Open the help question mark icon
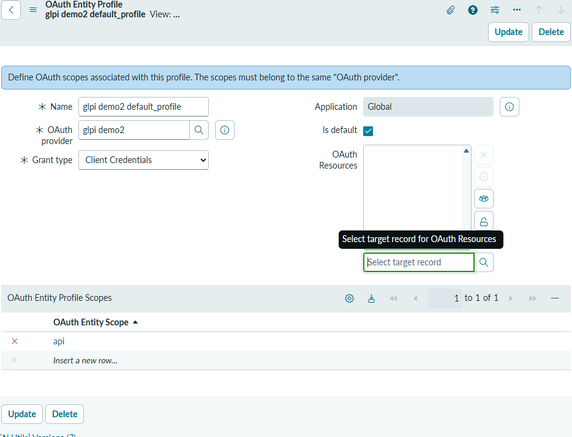Screen dimensions: 572x437 click(473, 10)
